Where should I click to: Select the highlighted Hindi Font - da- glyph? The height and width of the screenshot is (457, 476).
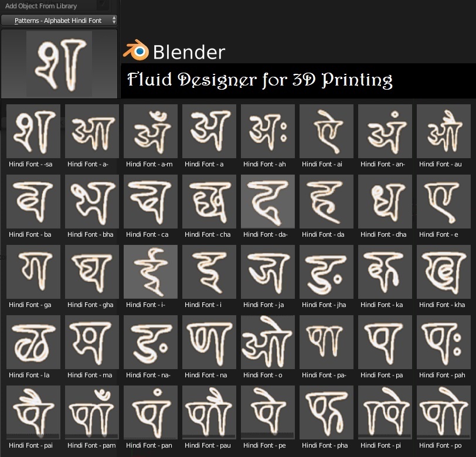268,202
